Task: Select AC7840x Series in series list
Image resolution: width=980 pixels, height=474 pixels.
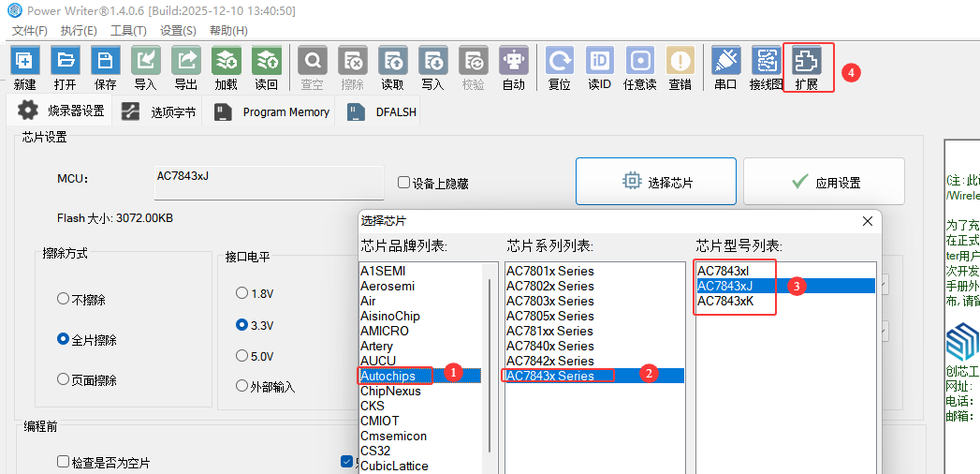Action: (x=550, y=346)
